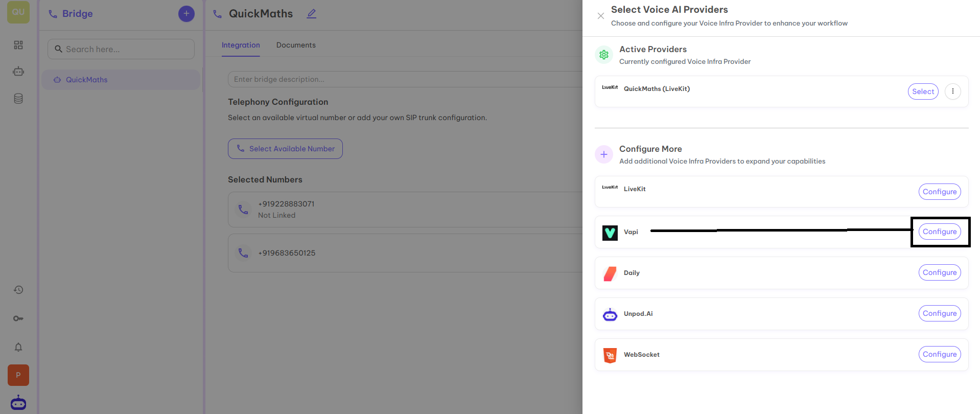Click the Configure More plus icon

point(604,154)
